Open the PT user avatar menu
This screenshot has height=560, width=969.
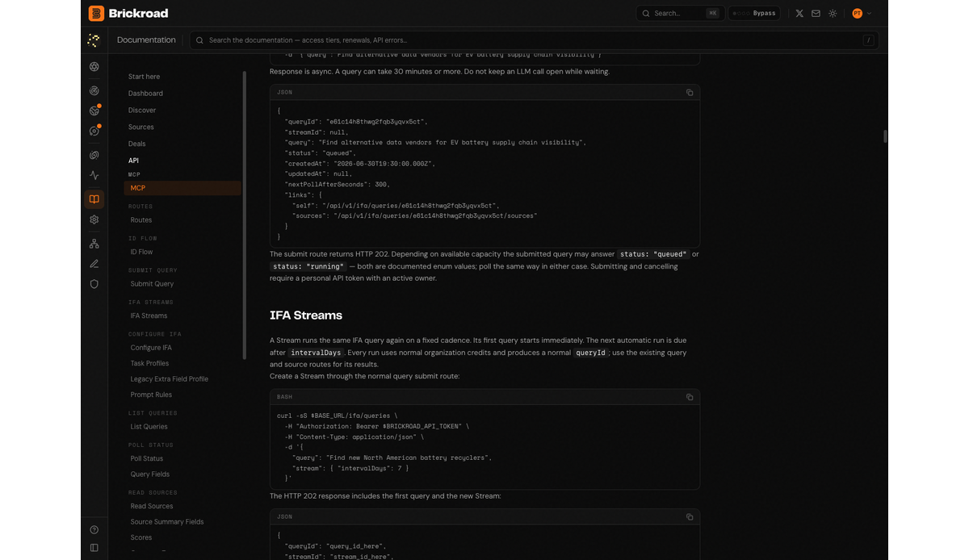tap(857, 14)
